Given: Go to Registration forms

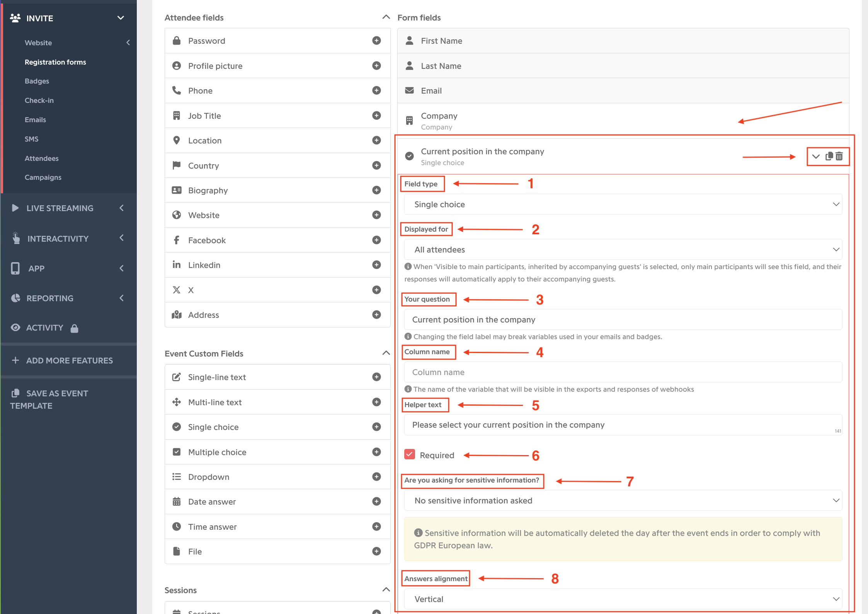Looking at the screenshot, I should pyautogui.click(x=55, y=62).
